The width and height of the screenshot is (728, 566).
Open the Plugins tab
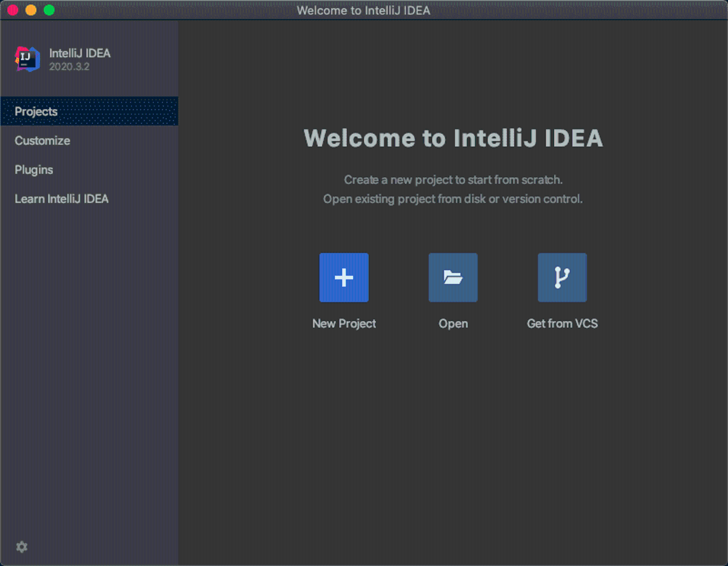pos(90,170)
